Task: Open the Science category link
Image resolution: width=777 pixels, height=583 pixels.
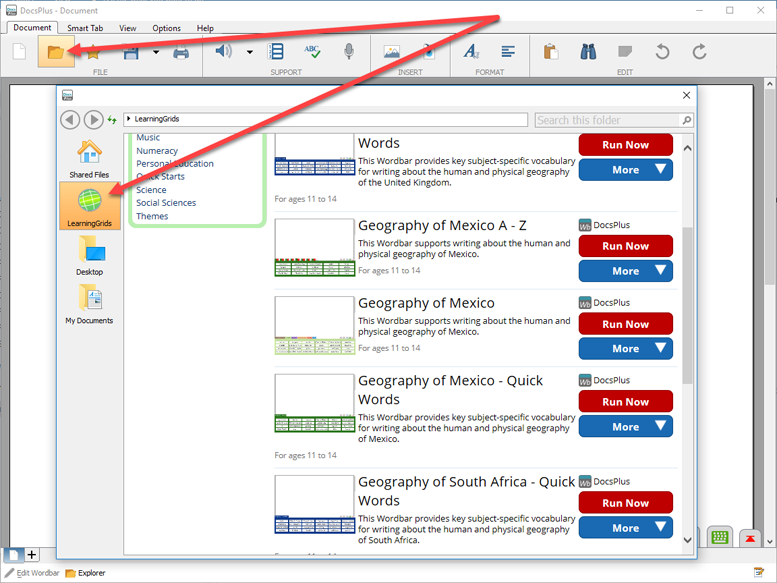Action: click(x=152, y=190)
